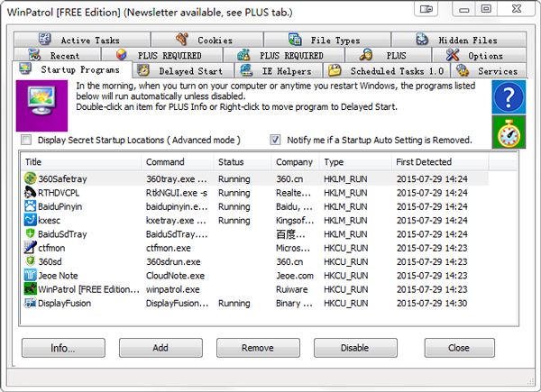Click the blue question mark help icon

pos(509,97)
